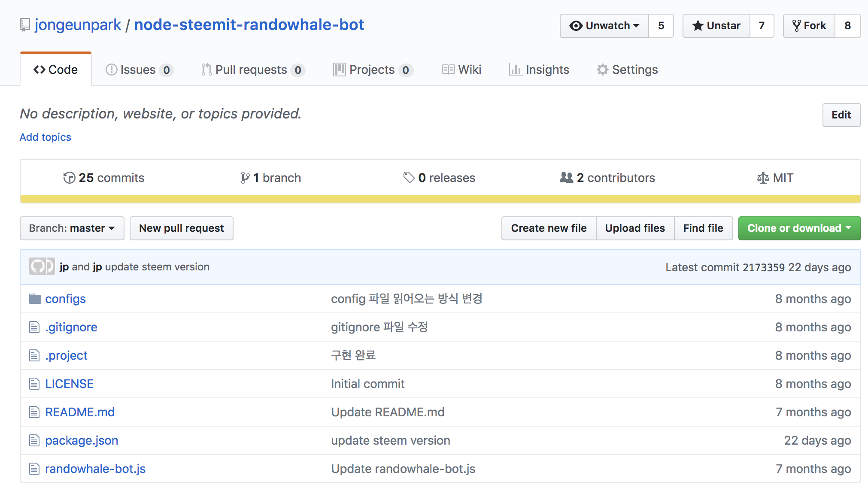
Task: Open the Pull requests tab
Action: (253, 70)
